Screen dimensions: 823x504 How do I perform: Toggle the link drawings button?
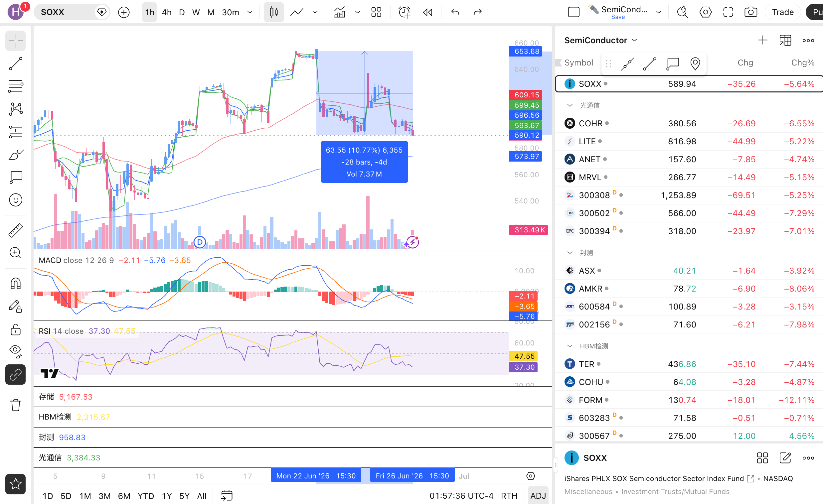[15, 375]
